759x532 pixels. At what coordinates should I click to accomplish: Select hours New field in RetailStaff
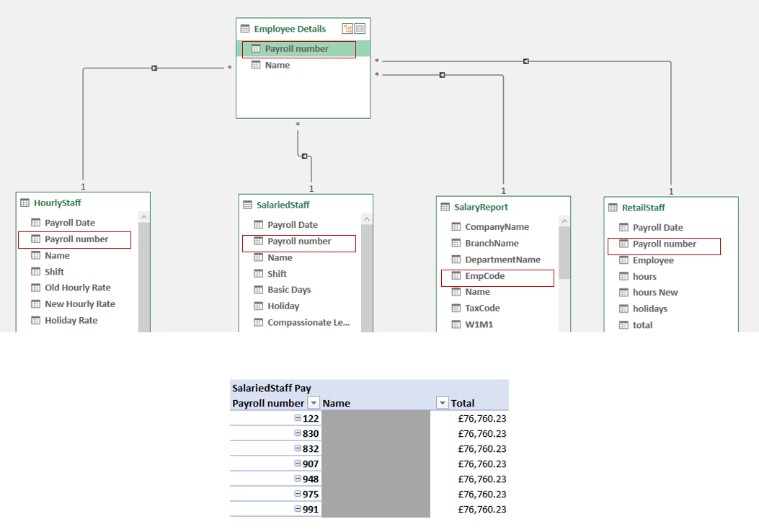point(655,293)
